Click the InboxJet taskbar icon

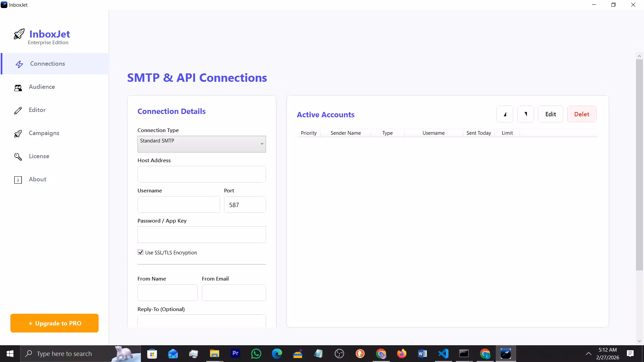506,354
